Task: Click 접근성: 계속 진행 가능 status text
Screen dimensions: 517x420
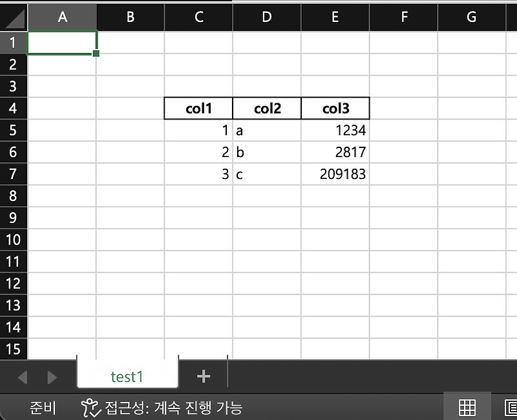Action: 174,408
